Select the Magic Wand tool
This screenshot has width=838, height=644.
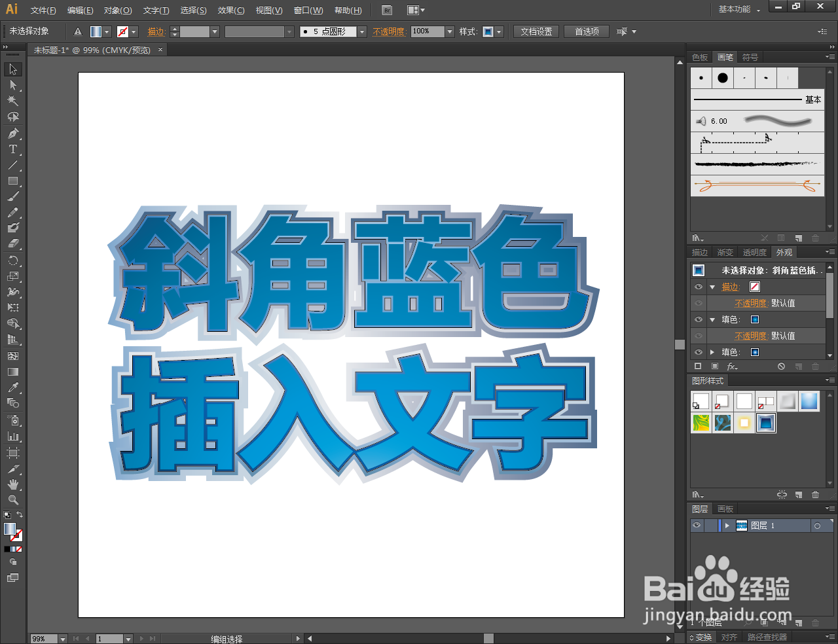tap(13, 101)
